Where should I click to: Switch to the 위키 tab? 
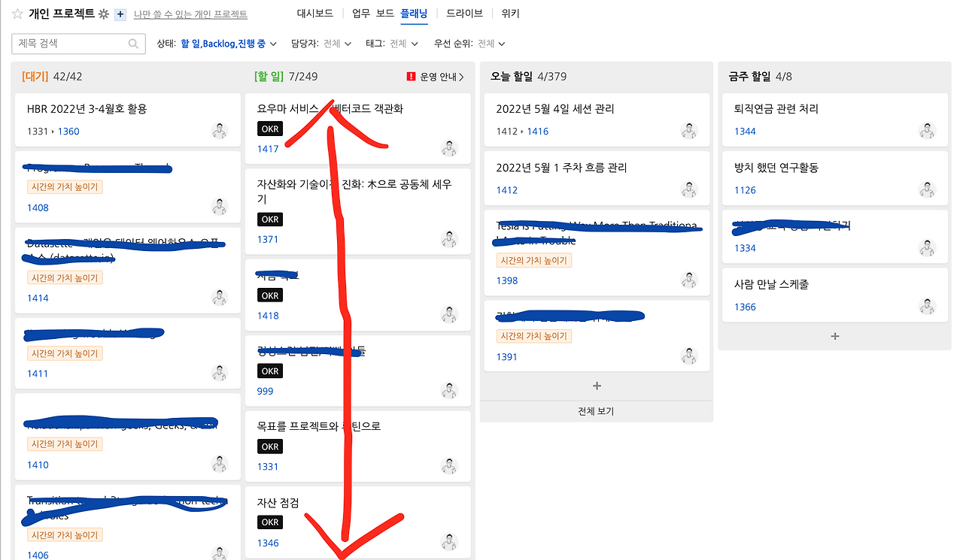[510, 14]
